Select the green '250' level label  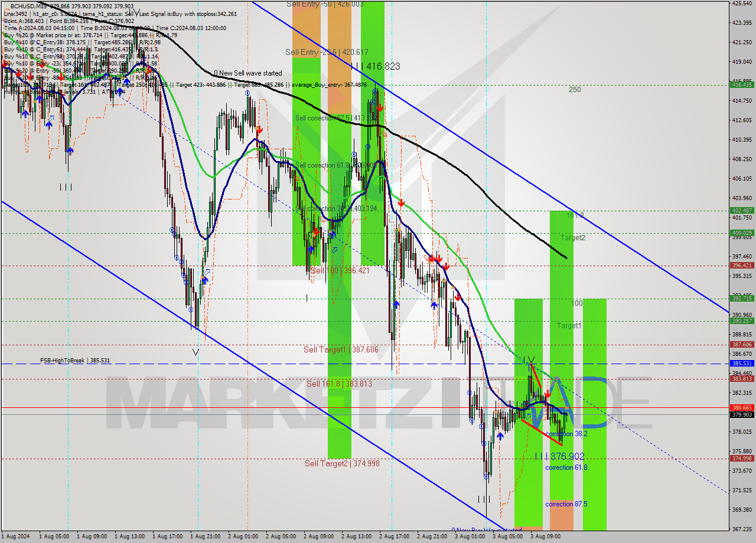click(x=575, y=90)
